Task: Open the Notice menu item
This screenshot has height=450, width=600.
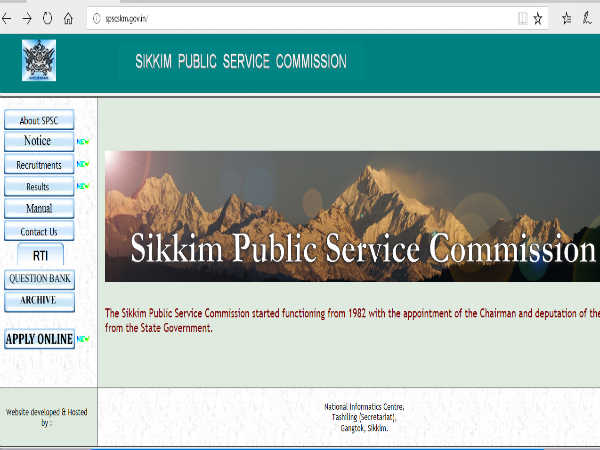Action: point(39,141)
